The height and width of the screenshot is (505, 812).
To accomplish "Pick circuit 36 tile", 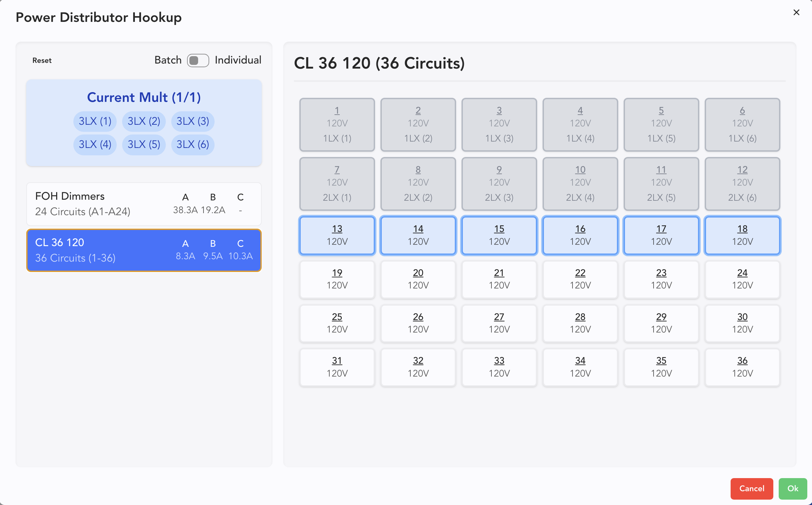I will tap(742, 367).
